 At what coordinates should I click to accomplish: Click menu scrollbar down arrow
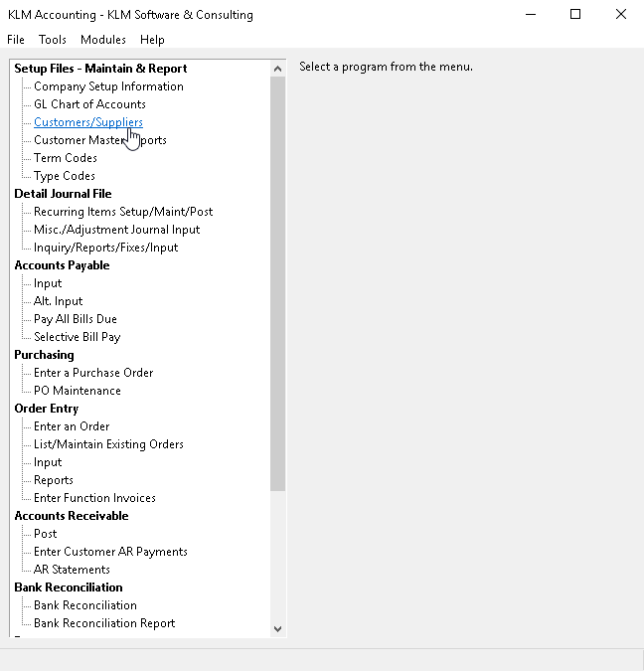coord(277,629)
